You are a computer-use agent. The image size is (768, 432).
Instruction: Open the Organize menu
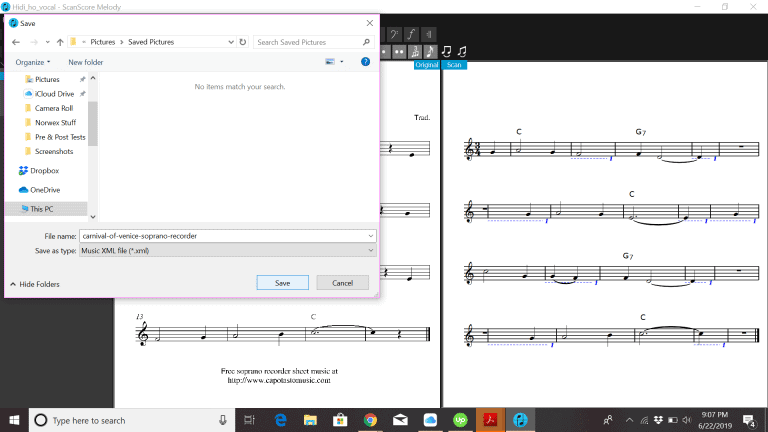pos(32,62)
